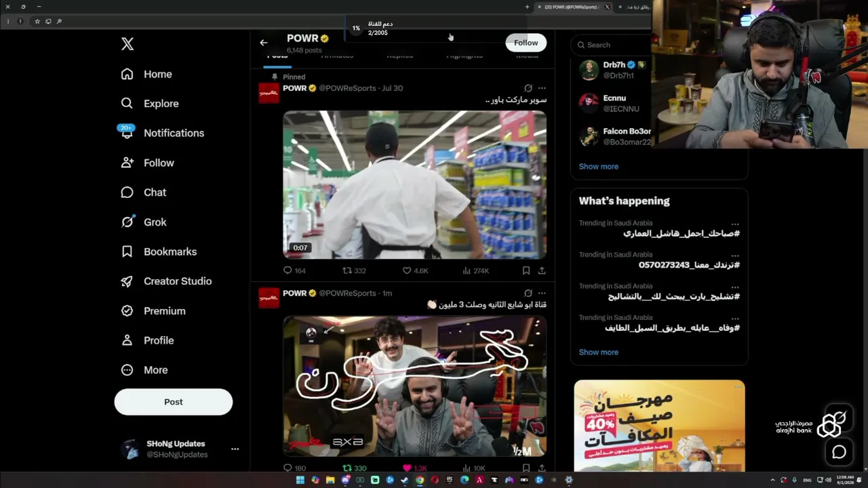The width and height of the screenshot is (868, 488).
Task: View analytics of the post showing 10K
Action: [474, 468]
